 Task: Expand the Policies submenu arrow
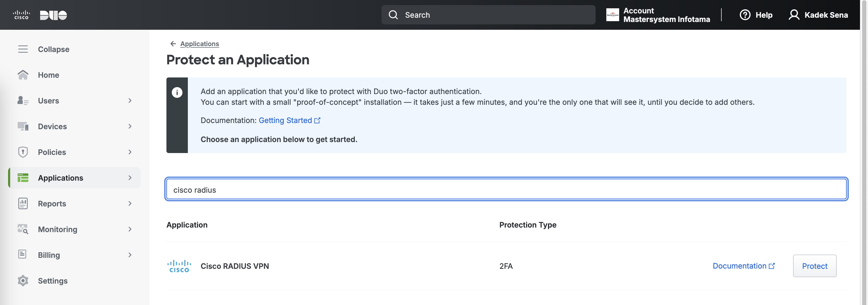tap(130, 152)
